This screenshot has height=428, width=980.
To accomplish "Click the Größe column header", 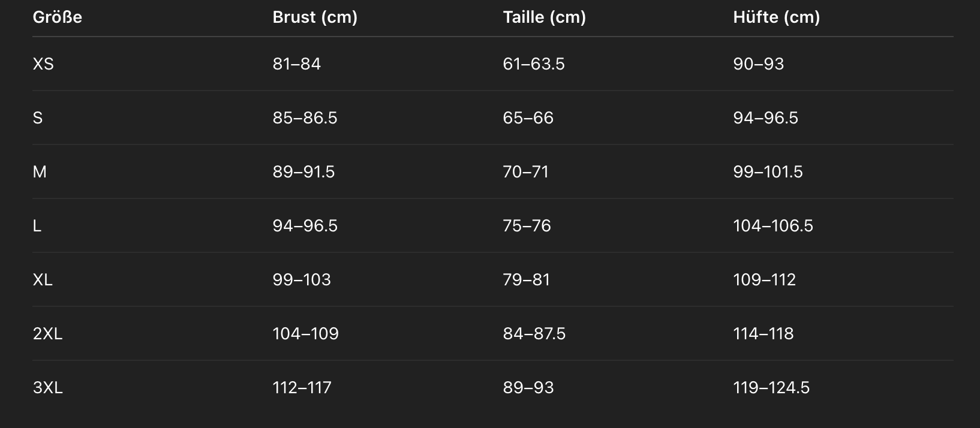I will [58, 17].
